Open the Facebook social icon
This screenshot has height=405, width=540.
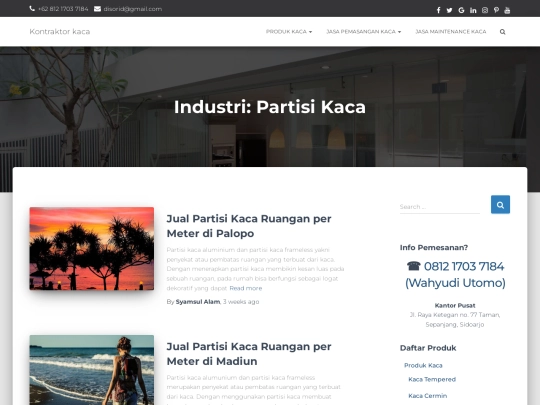[438, 10]
